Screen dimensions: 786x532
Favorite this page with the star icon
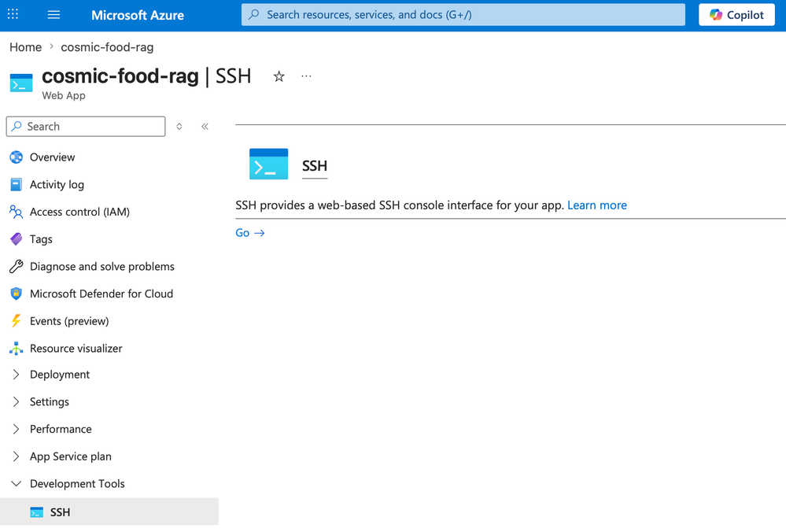pyautogui.click(x=279, y=76)
